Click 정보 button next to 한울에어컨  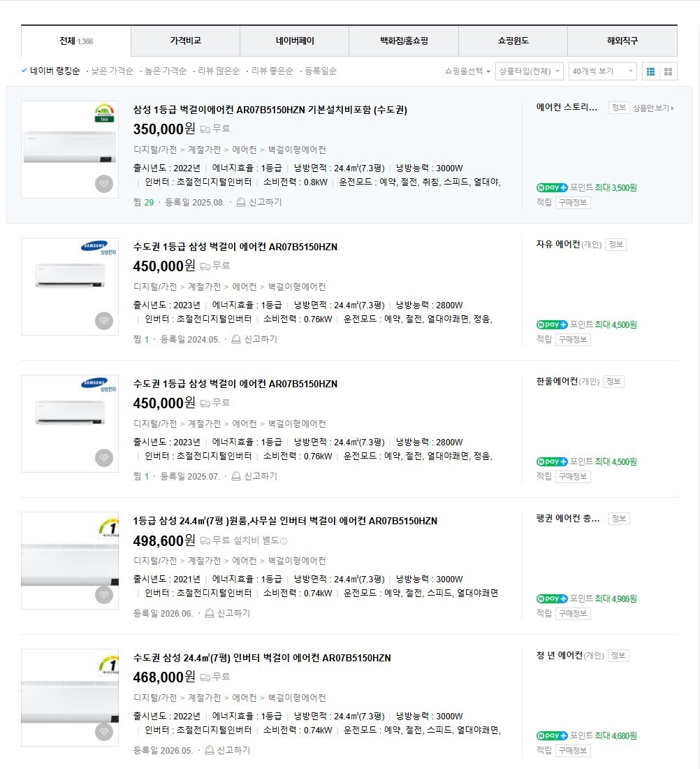click(x=613, y=381)
